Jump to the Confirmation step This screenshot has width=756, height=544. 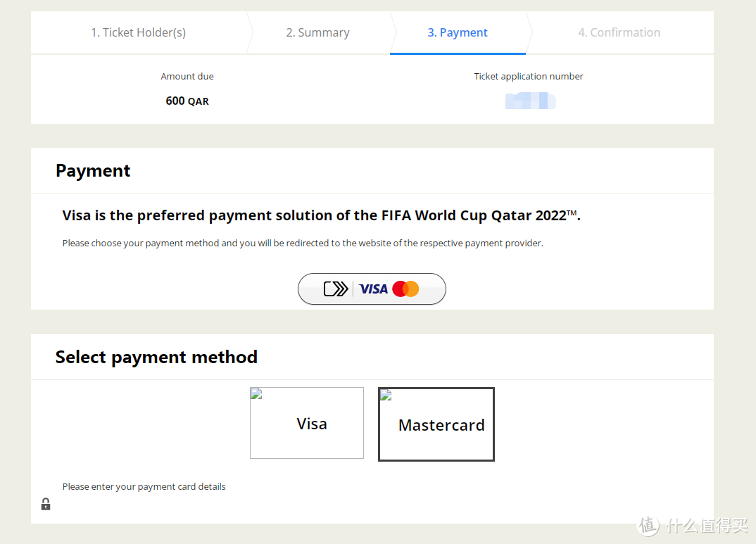click(619, 32)
